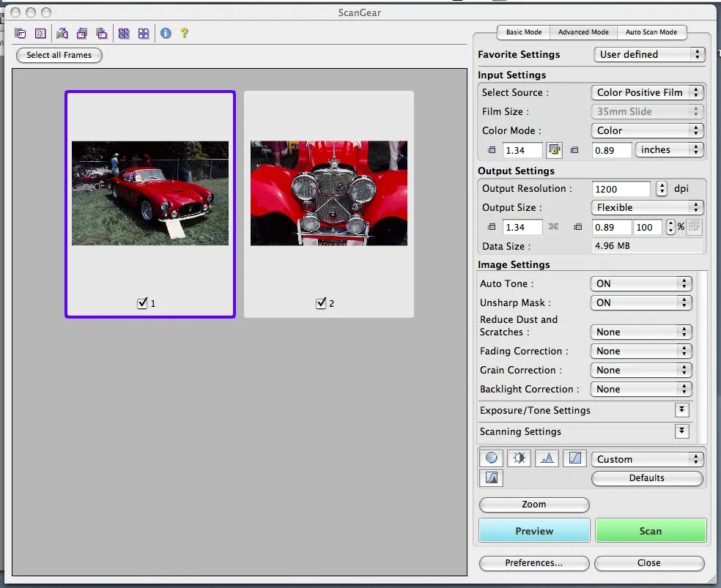
Task: Click the Preferences... button
Action: pos(533,563)
